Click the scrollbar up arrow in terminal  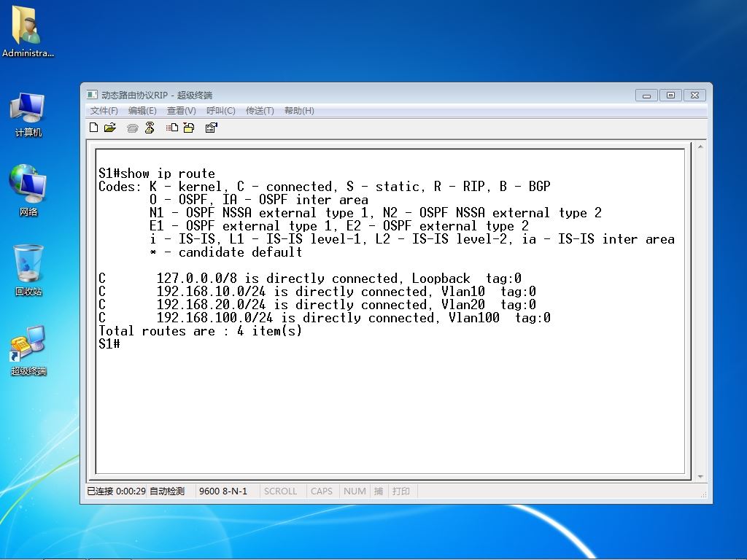tap(700, 147)
